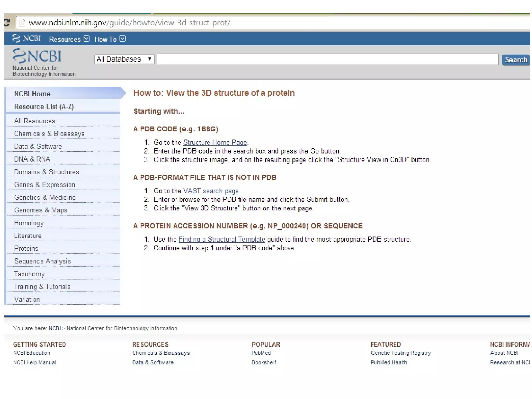Open Training & Tutorials sidebar item
532x399 pixels.
[42, 287]
